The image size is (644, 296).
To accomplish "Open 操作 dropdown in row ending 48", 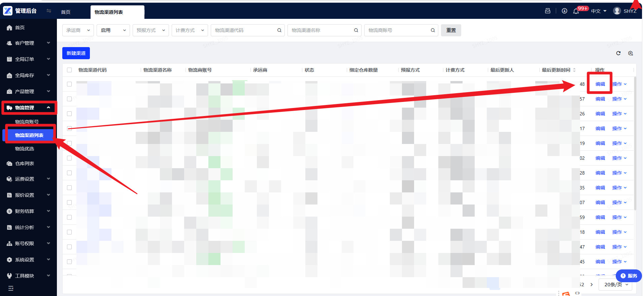I will pyautogui.click(x=619, y=84).
